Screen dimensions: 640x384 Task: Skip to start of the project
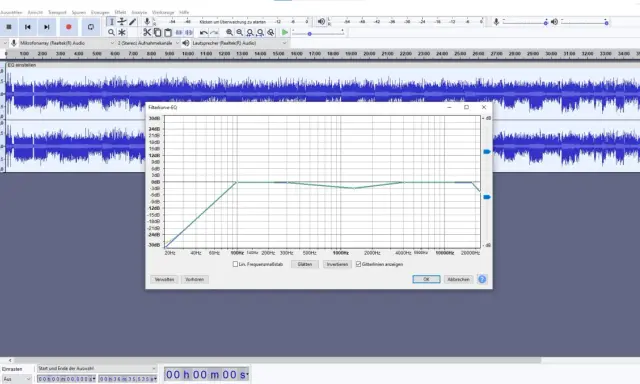pyautogui.click(x=28, y=27)
